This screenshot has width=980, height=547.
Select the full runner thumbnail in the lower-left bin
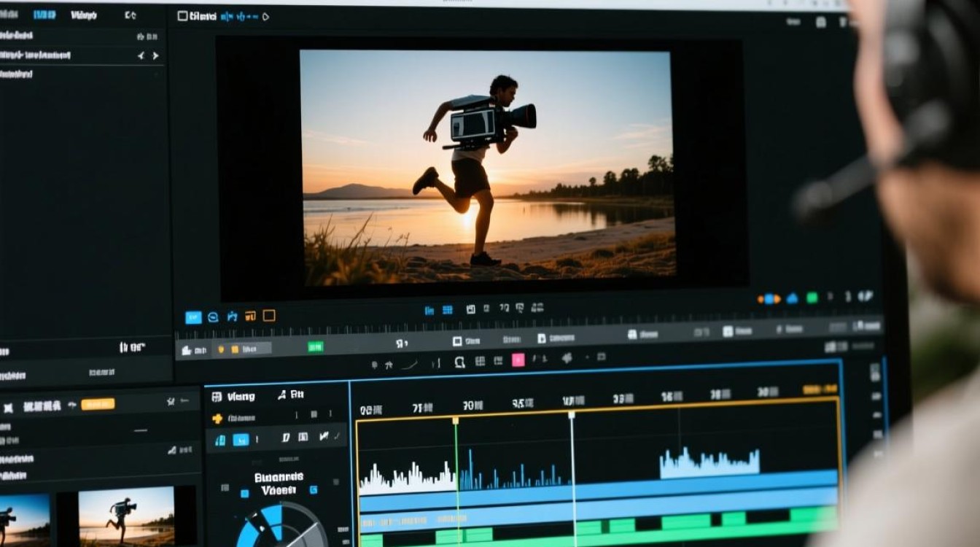click(127, 516)
